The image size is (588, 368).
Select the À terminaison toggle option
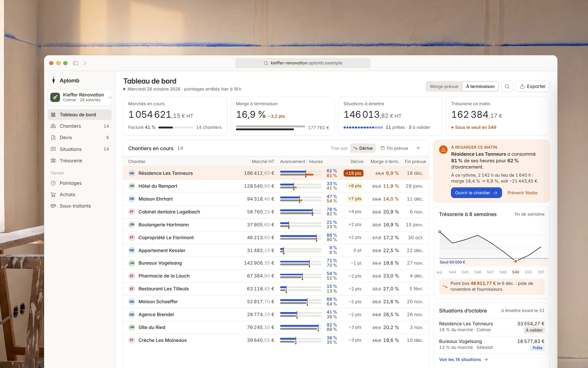pos(480,86)
